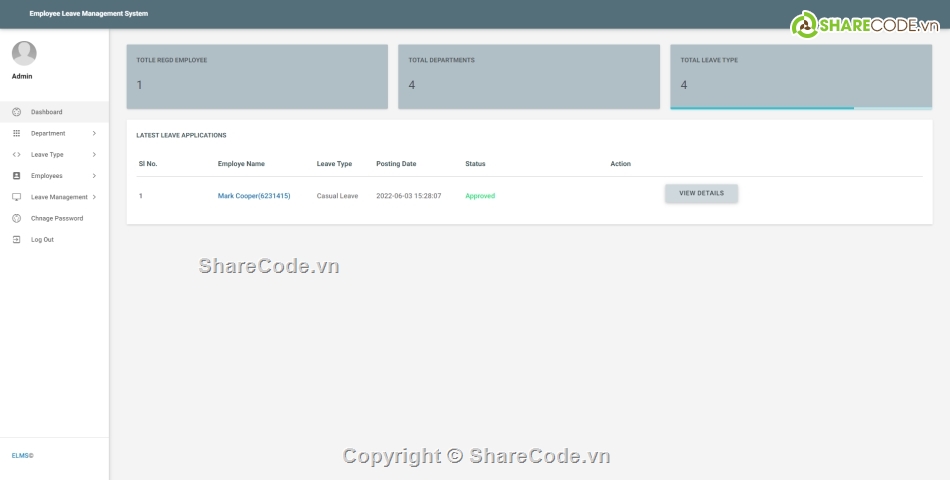The image size is (950, 480).
Task: Click the Total Departments card
Action: click(528, 76)
